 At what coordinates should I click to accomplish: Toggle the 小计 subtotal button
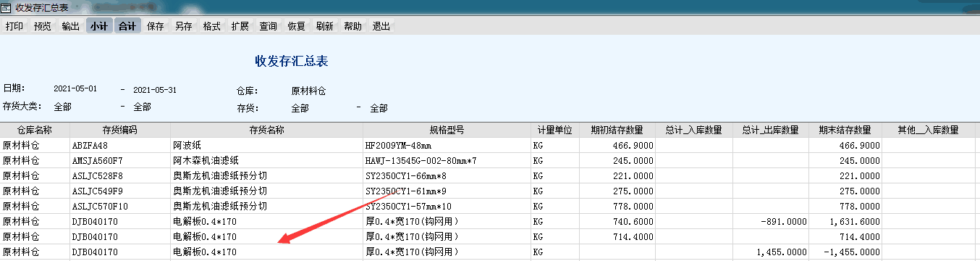point(99,26)
